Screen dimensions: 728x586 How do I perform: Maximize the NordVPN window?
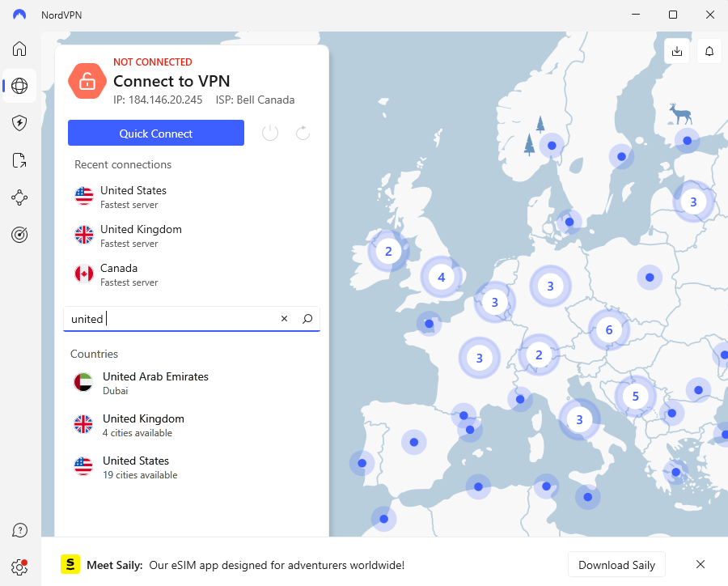pyautogui.click(x=673, y=15)
